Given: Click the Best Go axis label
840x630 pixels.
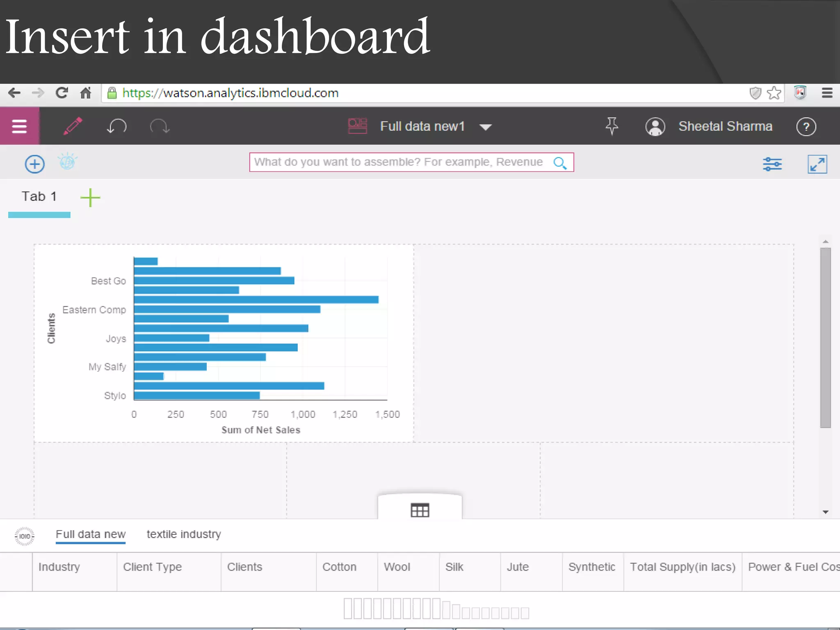Looking at the screenshot, I should click(x=108, y=281).
